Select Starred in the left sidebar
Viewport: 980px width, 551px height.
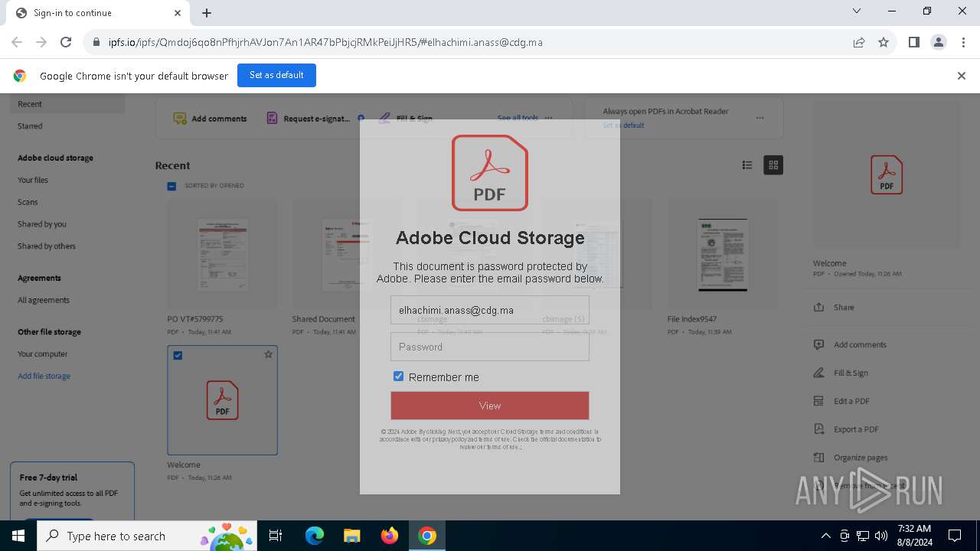30,126
